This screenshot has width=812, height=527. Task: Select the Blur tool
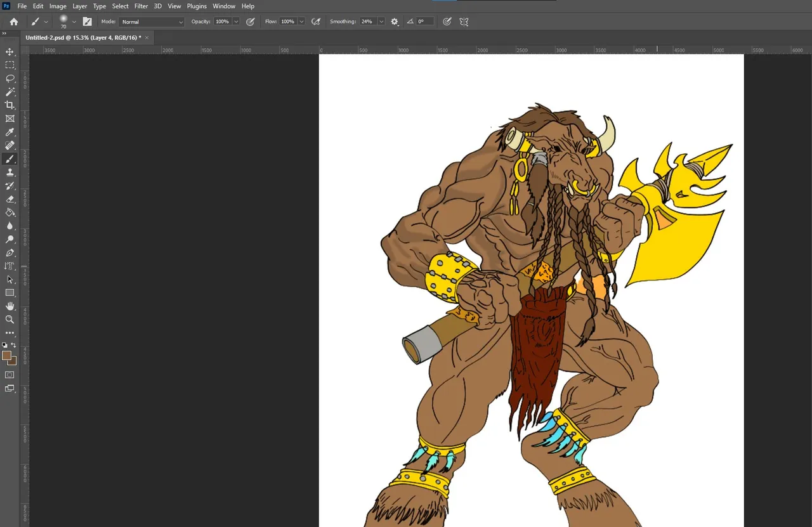click(10, 226)
